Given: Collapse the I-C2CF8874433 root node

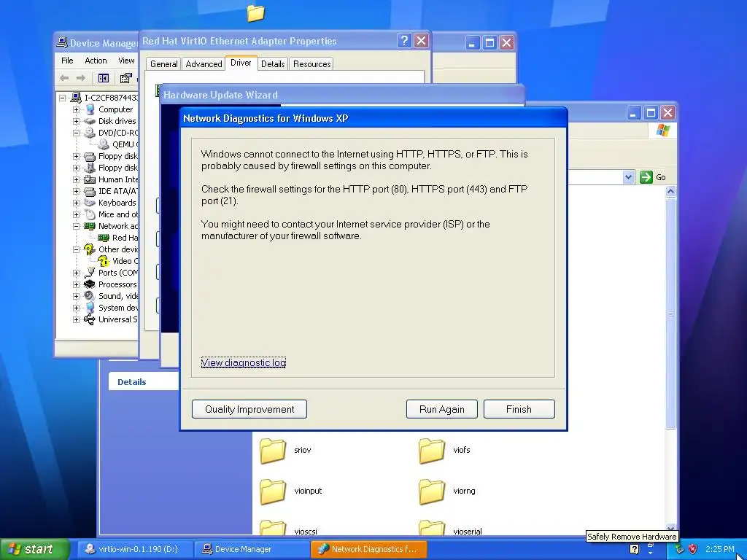Looking at the screenshot, I should (x=63, y=98).
